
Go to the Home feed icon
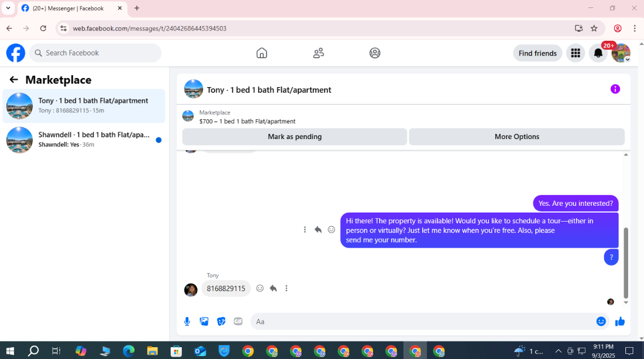tap(261, 53)
